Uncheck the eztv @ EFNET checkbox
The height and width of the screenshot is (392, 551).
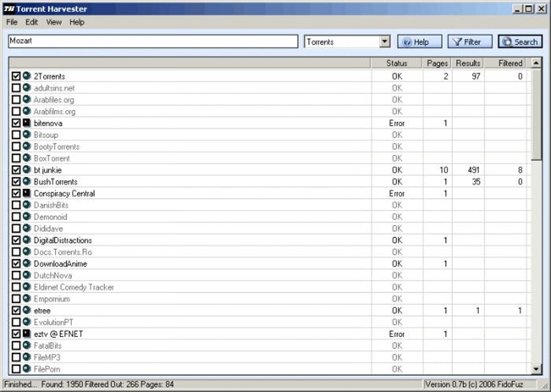(x=16, y=334)
